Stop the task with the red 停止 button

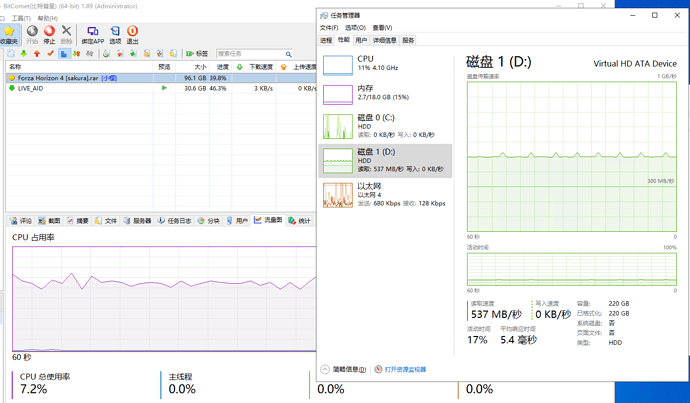tap(49, 35)
